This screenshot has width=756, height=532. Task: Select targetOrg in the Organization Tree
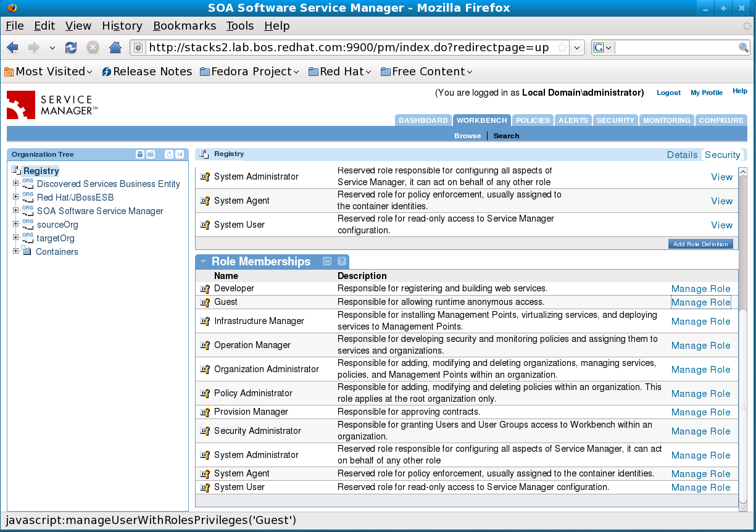point(56,238)
